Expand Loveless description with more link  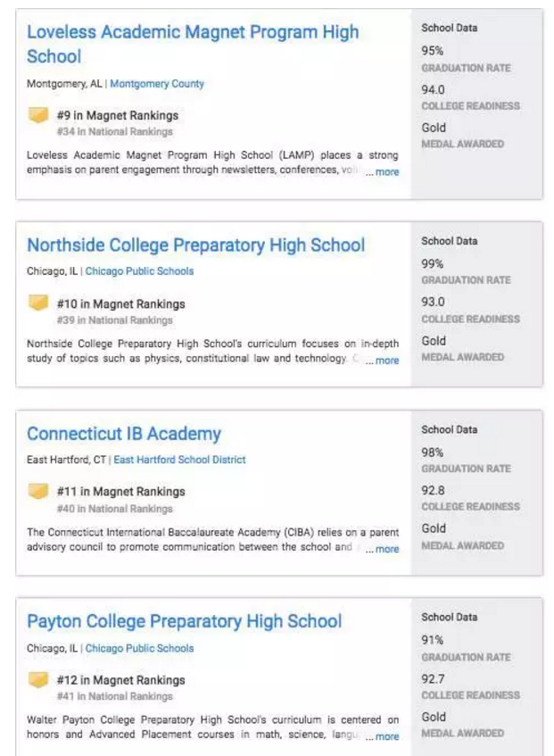tap(386, 172)
